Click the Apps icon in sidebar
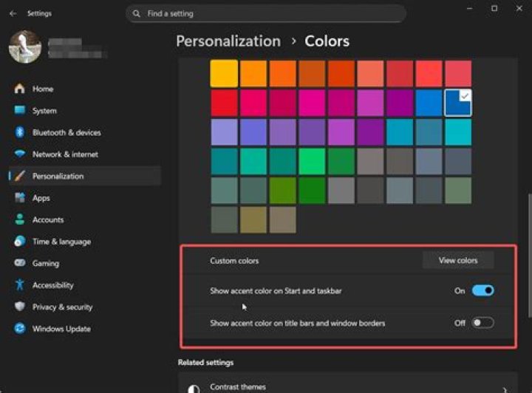Viewport: 532px width, 393px height. coord(20,197)
